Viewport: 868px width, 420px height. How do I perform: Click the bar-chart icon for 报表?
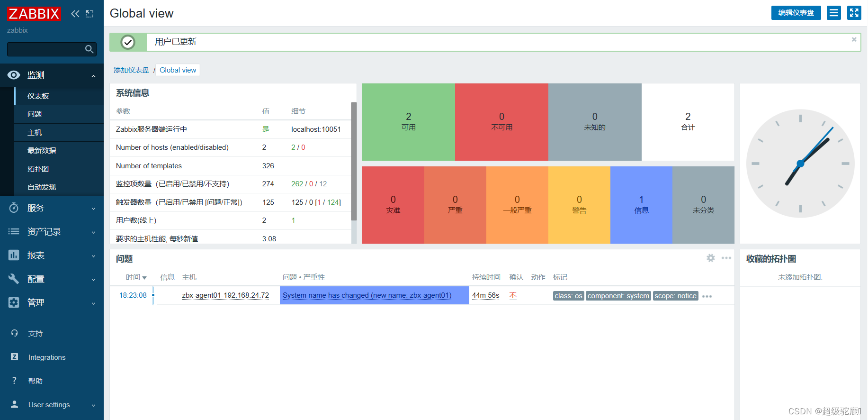(14, 255)
